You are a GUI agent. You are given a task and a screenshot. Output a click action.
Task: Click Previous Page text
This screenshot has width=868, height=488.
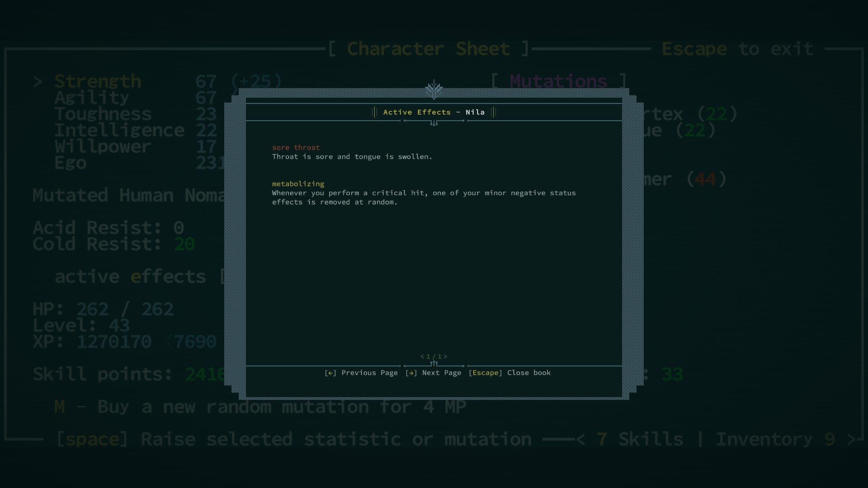tap(369, 373)
